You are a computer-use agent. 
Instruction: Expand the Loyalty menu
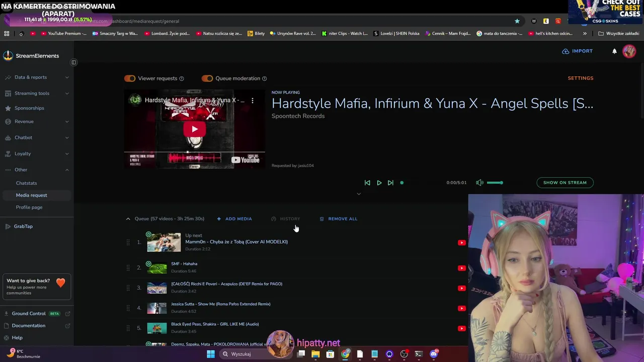pos(67,154)
